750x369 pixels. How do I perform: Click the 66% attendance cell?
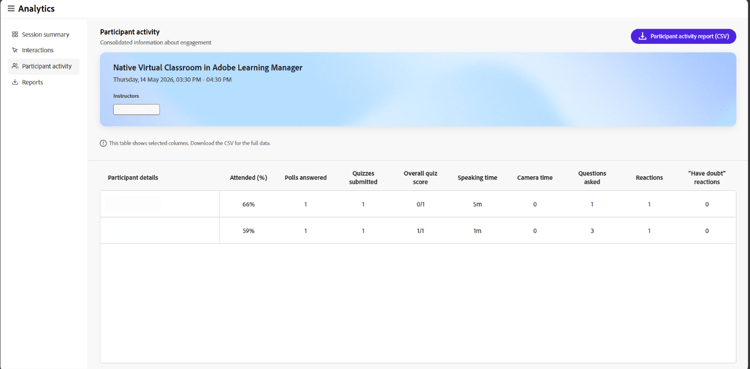(248, 204)
